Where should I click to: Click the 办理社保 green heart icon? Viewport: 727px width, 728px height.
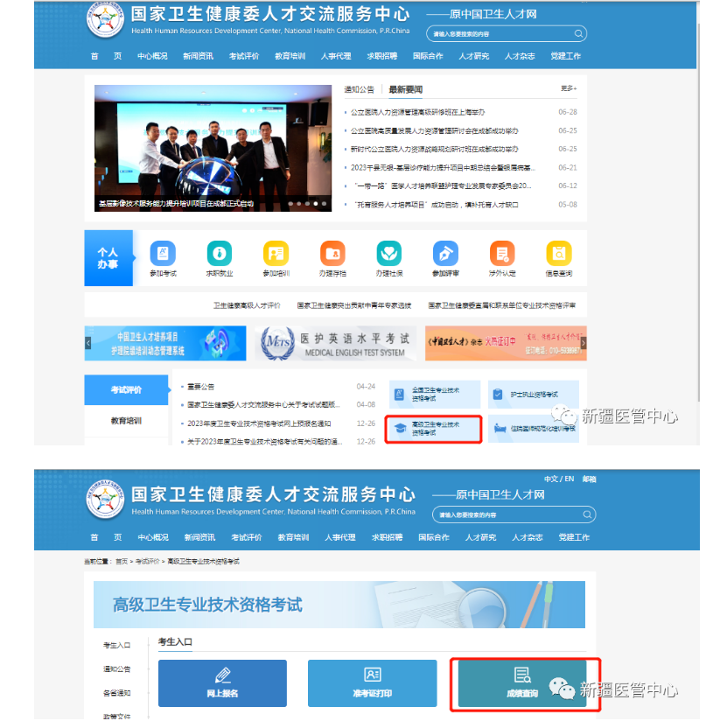[x=389, y=254]
